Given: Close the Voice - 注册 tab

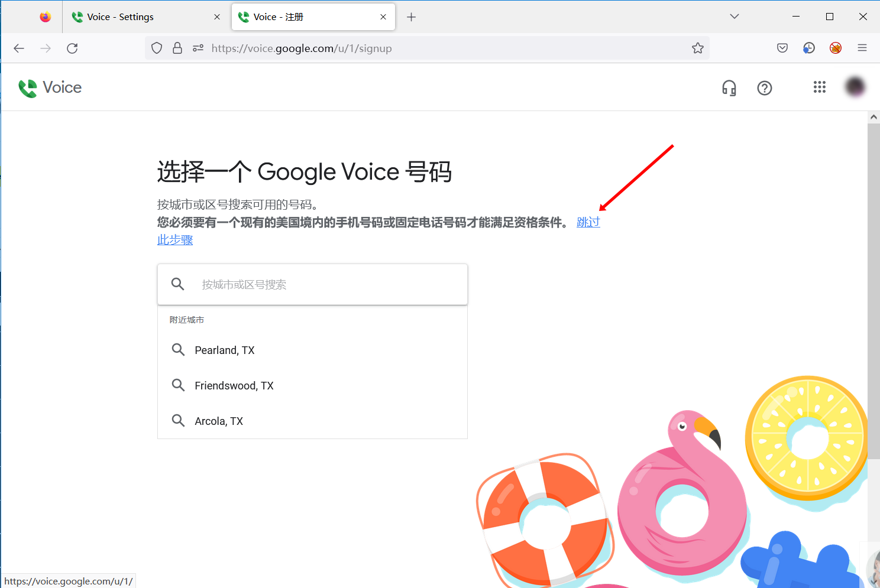Looking at the screenshot, I should point(383,17).
